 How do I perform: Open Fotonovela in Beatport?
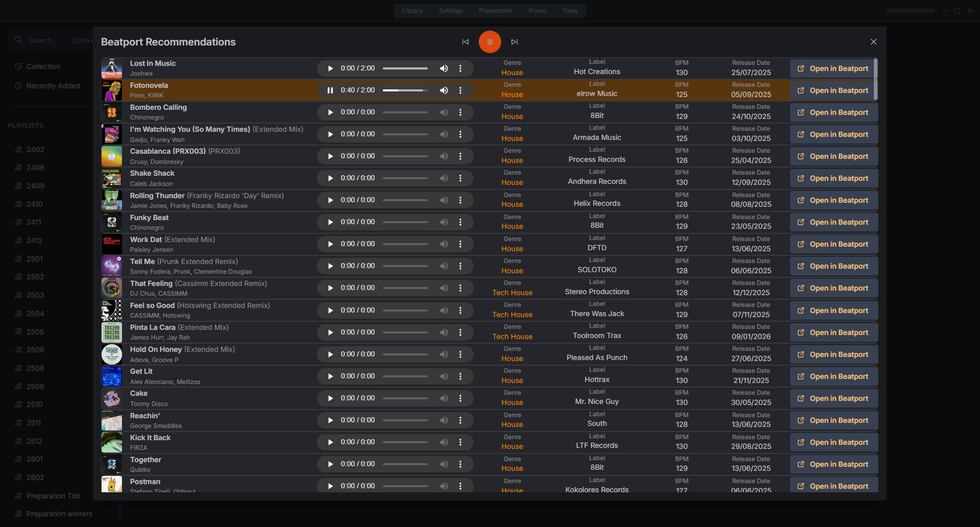(x=833, y=90)
